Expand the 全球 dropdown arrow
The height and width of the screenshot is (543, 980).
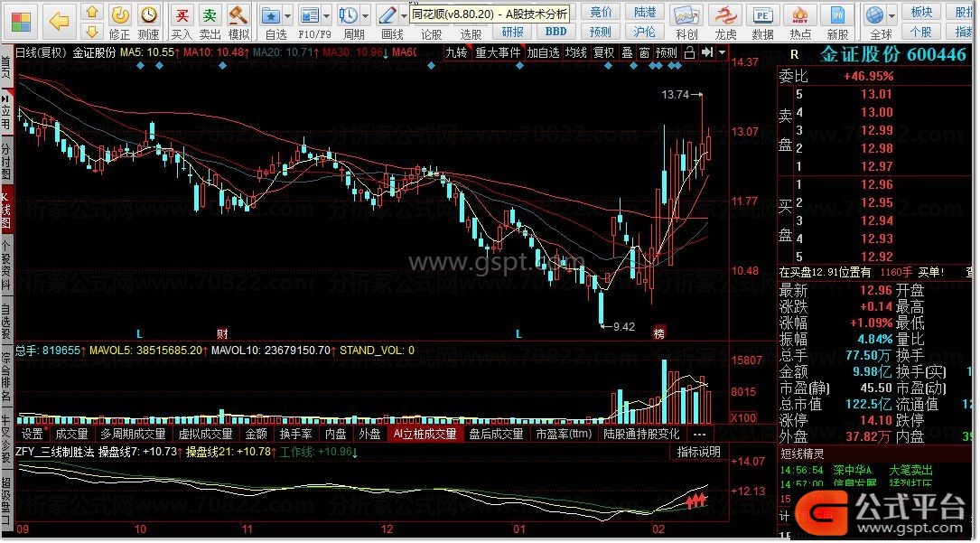click(891, 15)
